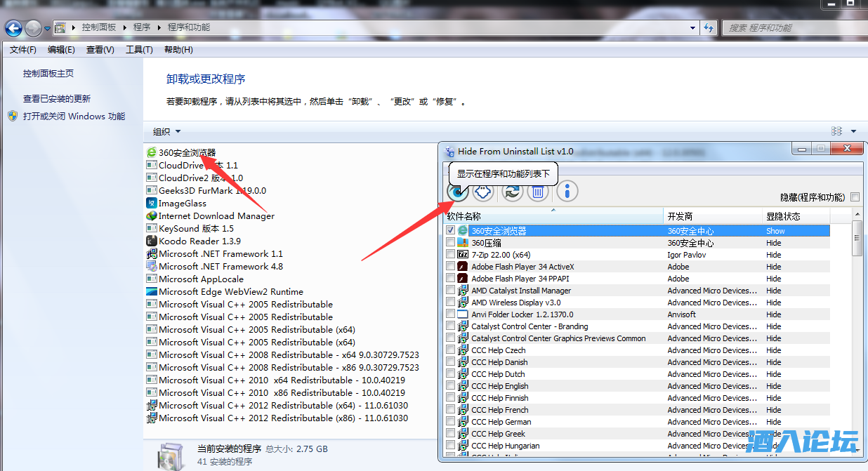Click the 360安全浏览器 icon in control panel list
The image size is (868, 471).
click(x=151, y=152)
